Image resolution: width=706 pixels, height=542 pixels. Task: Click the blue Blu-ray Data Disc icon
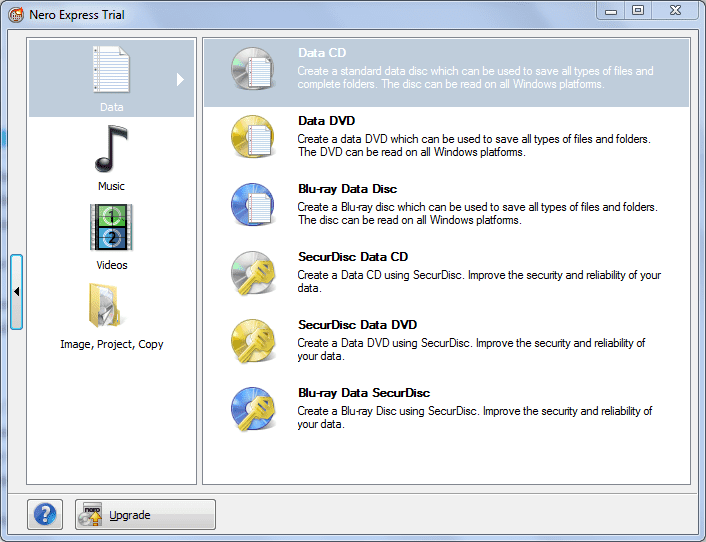[x=253, y=204]
